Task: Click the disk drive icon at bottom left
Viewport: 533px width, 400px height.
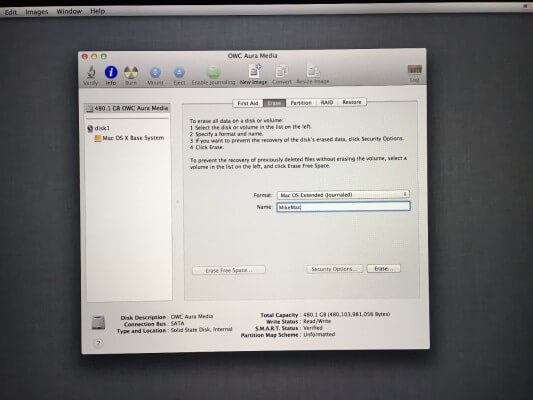Action: [x=99, y=323]
